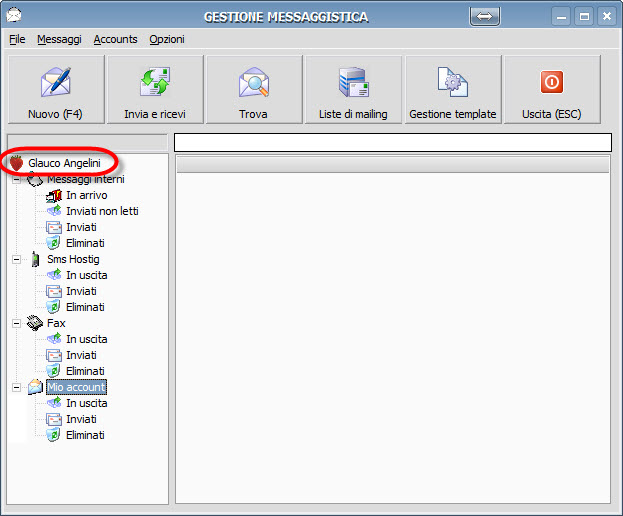Open Inviati under Mio account
This screenshot has width=623, height=516.
81,419
